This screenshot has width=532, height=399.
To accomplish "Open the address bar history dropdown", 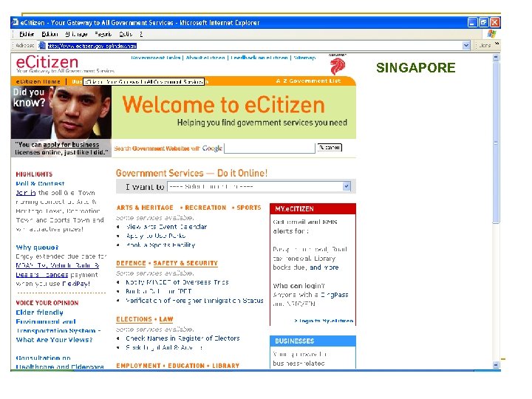I will (x=466, y=45).
